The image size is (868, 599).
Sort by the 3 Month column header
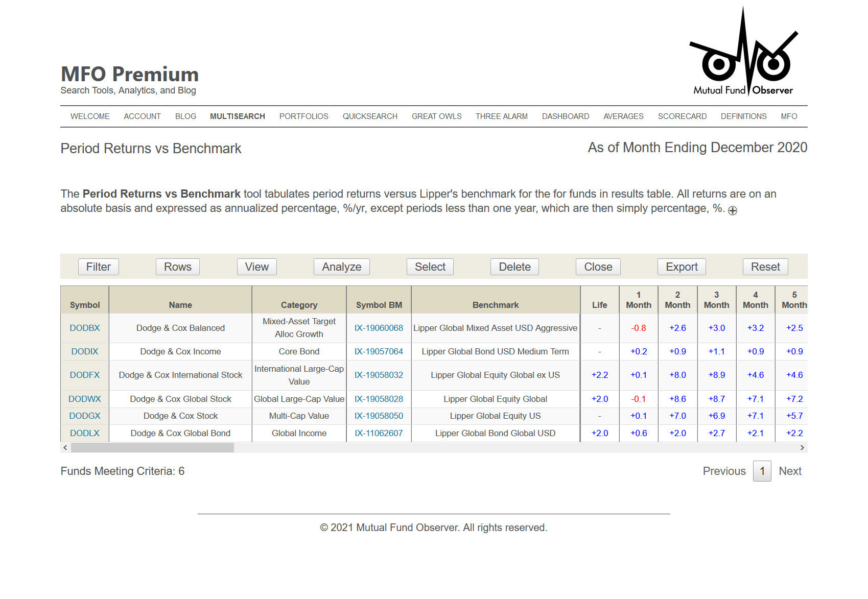[717, 300]
